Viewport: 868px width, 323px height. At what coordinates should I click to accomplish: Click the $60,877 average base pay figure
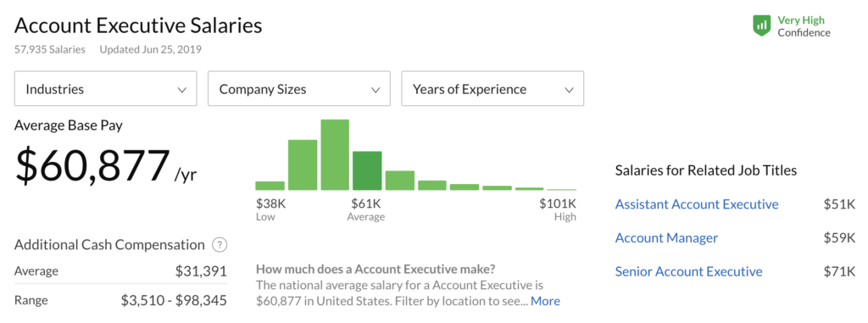click(92, 166)
